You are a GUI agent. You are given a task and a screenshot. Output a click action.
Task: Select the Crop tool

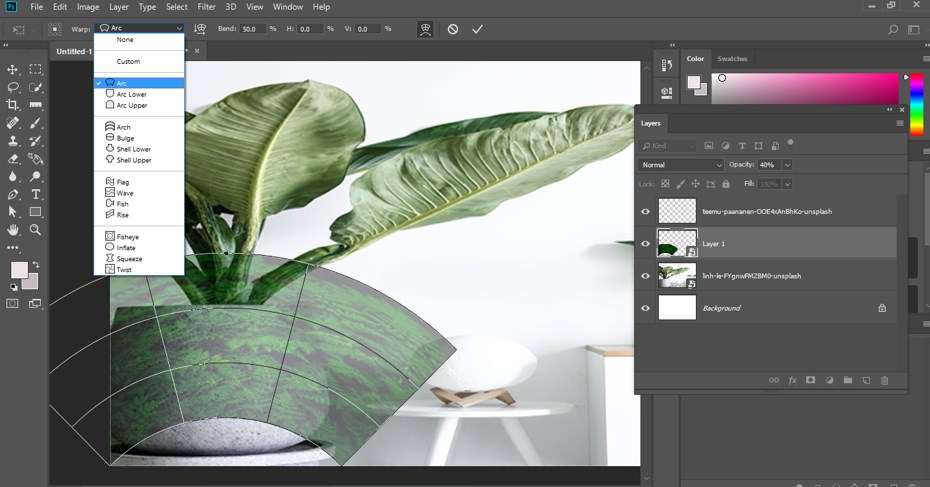13,105
